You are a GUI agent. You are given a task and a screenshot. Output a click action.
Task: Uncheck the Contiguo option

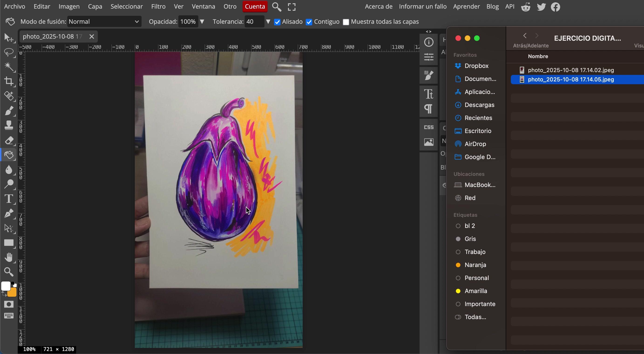(x=309, y=22)
